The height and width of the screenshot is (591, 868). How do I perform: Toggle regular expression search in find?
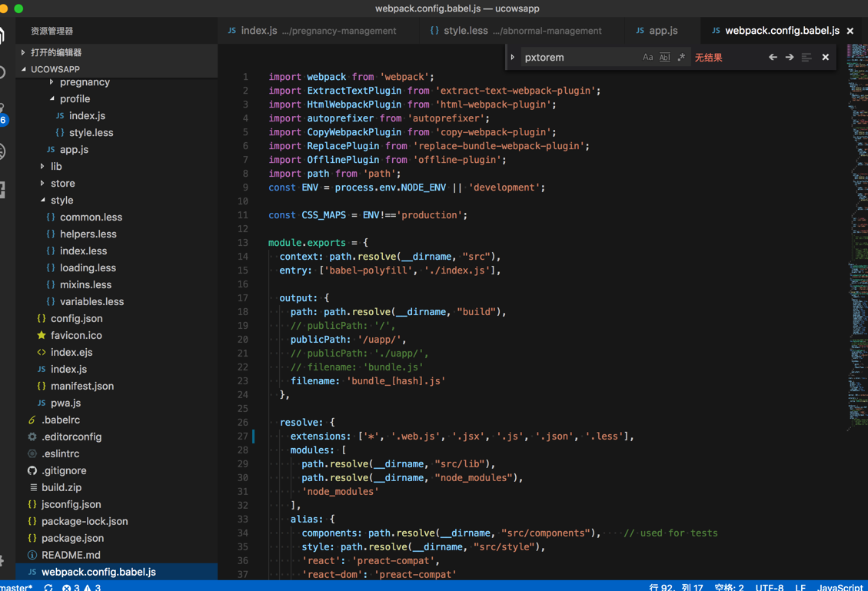(x=681, y=58)
